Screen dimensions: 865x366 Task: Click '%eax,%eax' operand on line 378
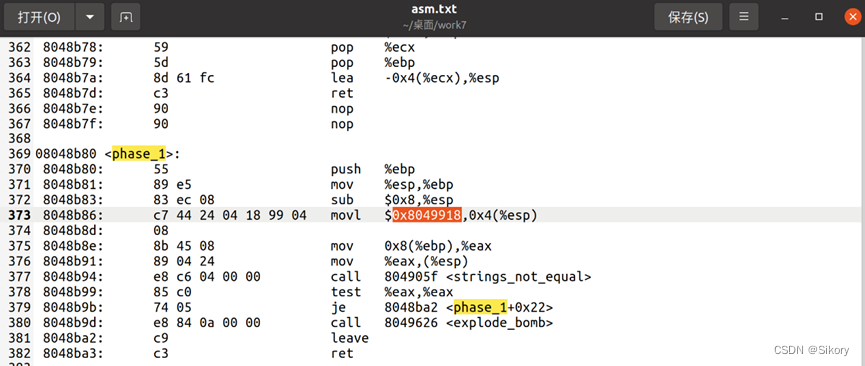(x=419, y=292)
